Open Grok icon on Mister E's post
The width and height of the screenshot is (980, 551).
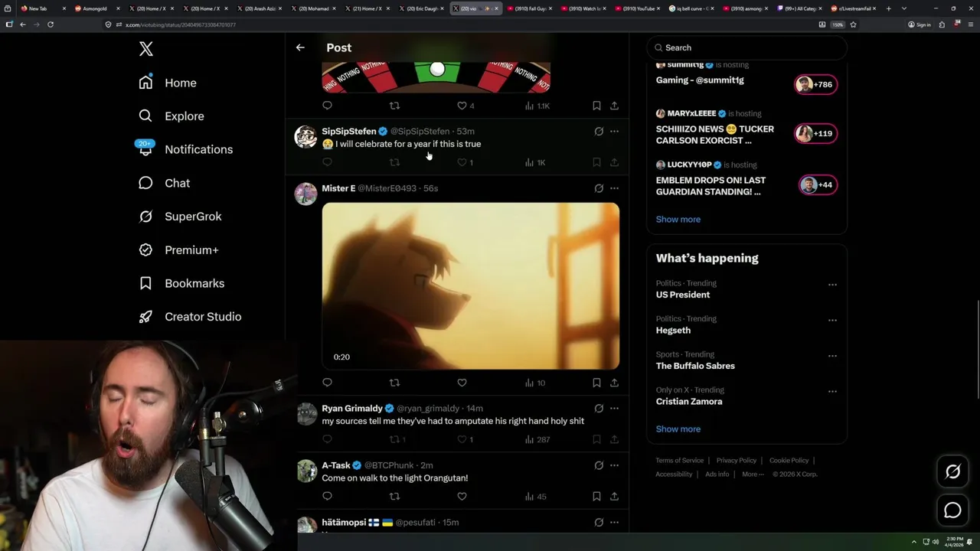[x=599, y=188]
